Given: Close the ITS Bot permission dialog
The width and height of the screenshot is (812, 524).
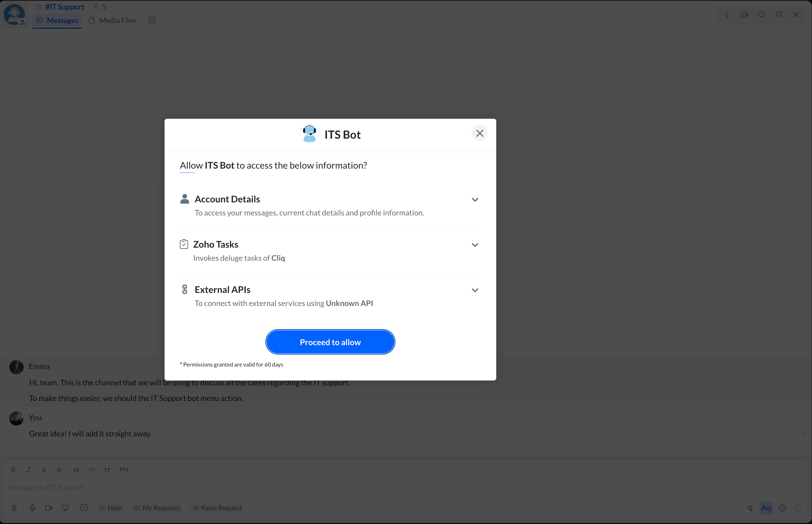Looking at the screenshot, I should 479,133.
